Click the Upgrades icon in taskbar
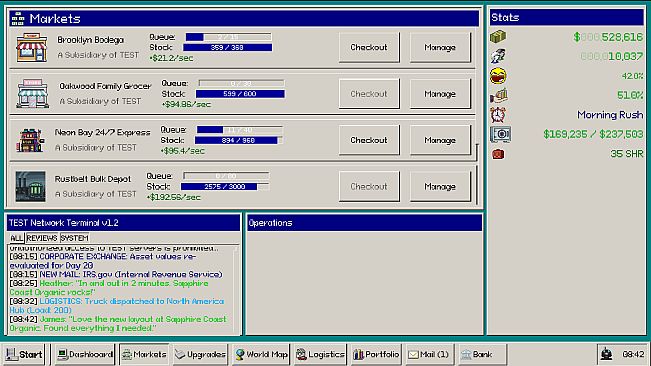The height and width of the screenshot is (366, 651). (180, 354)
